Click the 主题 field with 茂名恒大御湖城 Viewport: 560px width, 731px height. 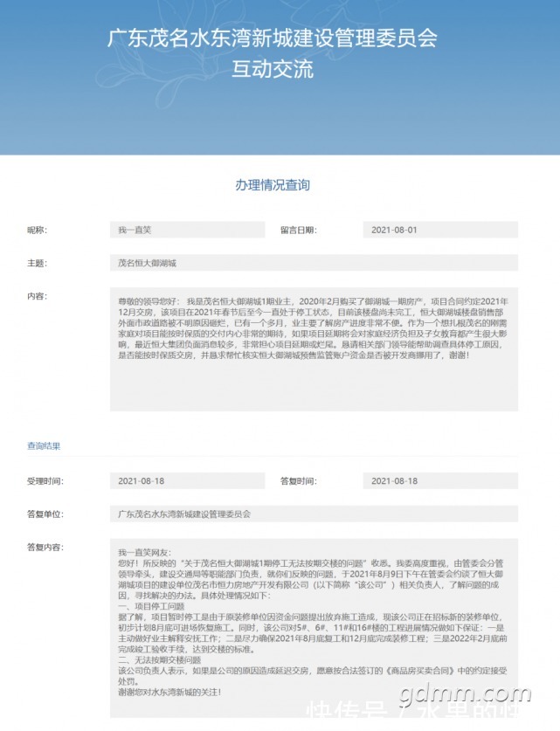314,263
